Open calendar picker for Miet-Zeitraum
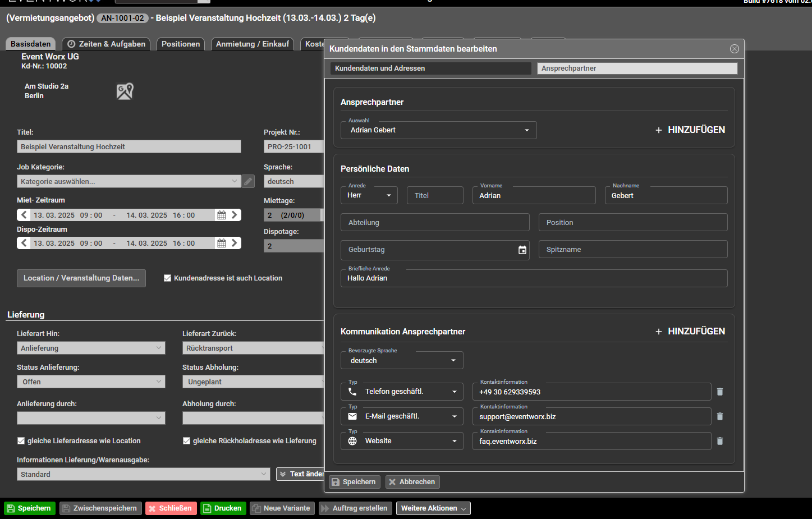Image resolution: width=812 pixels, height=519 pixels. pyautogui.click(x=222, y=215)
